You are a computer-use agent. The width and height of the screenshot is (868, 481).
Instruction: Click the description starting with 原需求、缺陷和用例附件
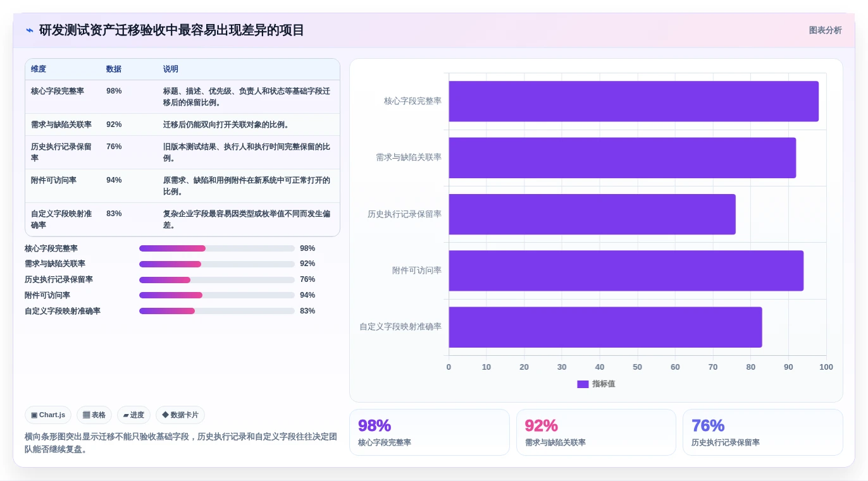[247, 186]
